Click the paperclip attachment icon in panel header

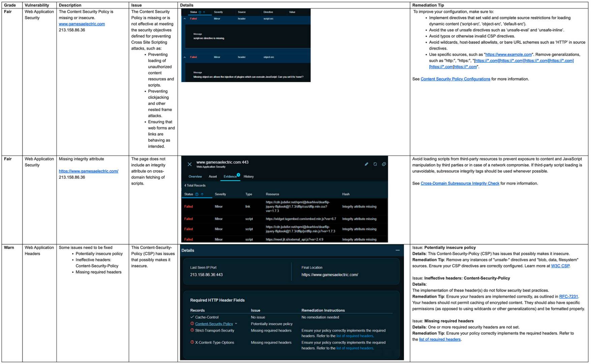pos(384,164)
